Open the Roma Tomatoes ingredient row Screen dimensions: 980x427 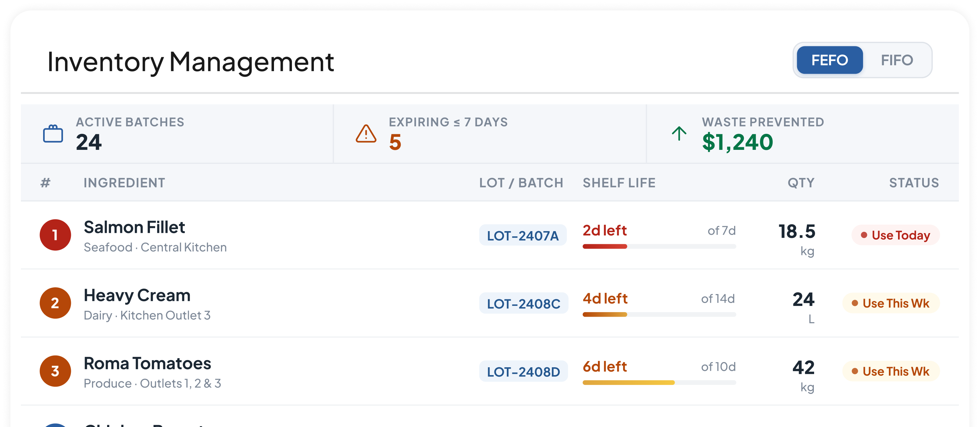click(490, 371)
